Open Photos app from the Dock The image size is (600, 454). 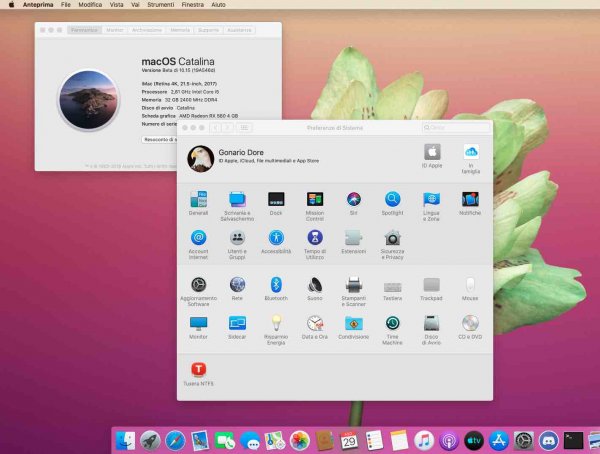click(x=299, y=441)
